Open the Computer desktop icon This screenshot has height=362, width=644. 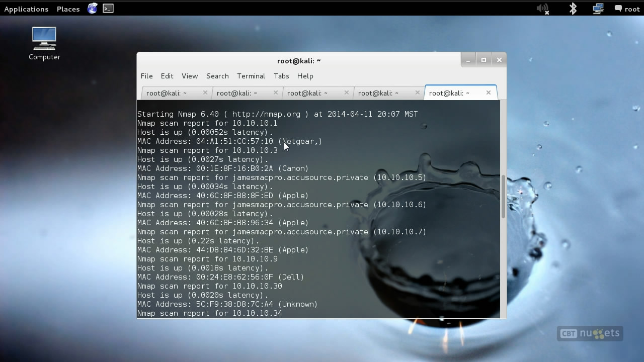click(44, 44)
